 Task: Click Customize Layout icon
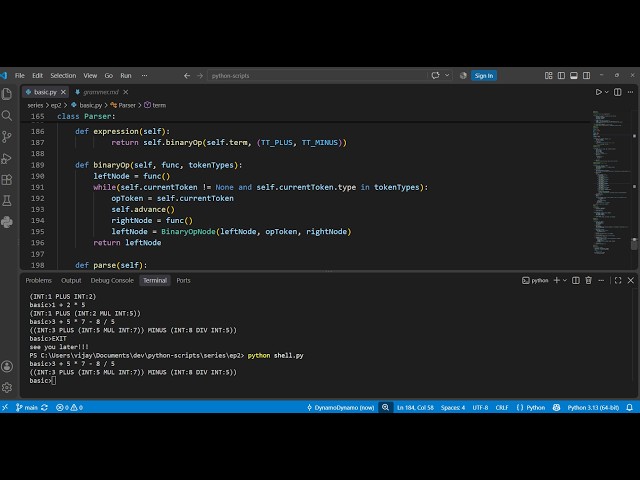[549, 76]
